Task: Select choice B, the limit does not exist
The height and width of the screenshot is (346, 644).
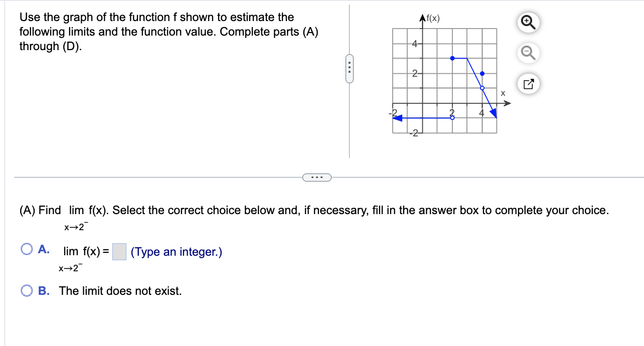Action: click(x=26, y=290)
